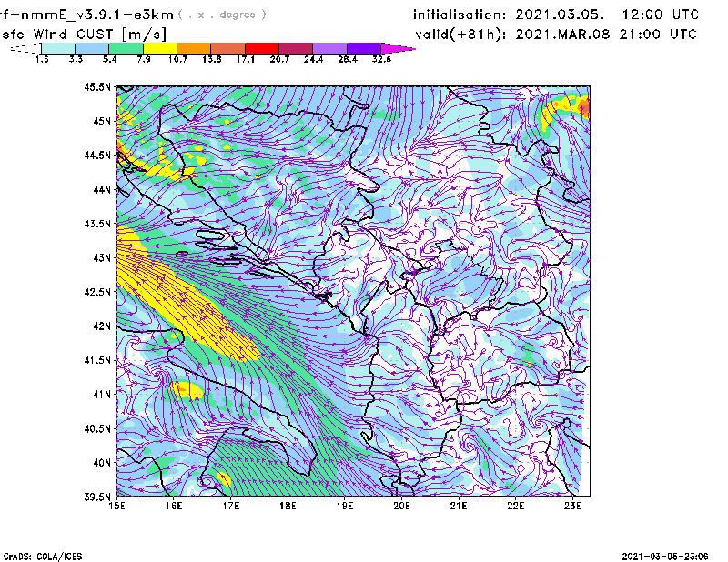Click the legend value 32.6
Image resolution: width=728 pixels, height=562 pixels.
point(381,59)
